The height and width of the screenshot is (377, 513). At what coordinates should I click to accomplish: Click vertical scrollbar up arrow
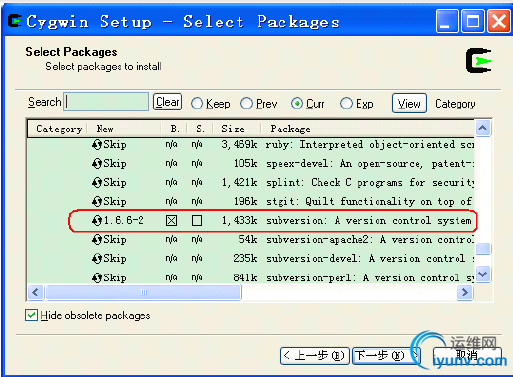click(483, 128)
